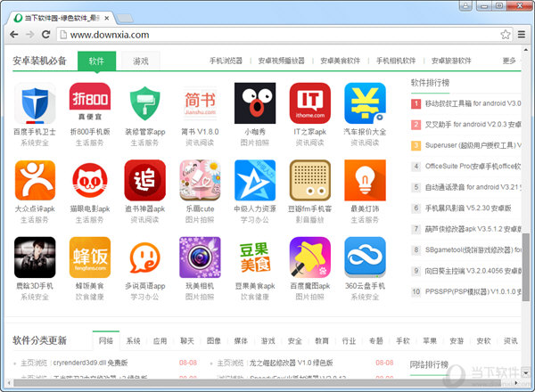Open the IT之家 ithome.com icon
535x392 pixels.
tap(309, 103)
